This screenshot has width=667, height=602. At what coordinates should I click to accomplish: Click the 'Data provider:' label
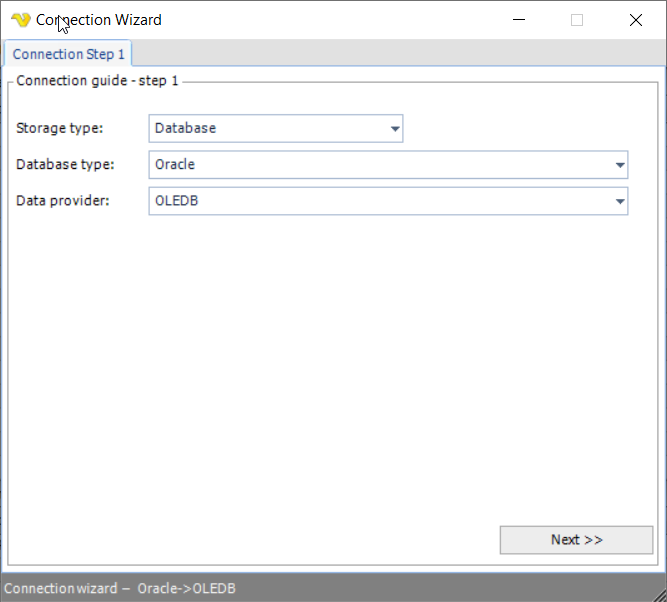(x=63, y=200)
